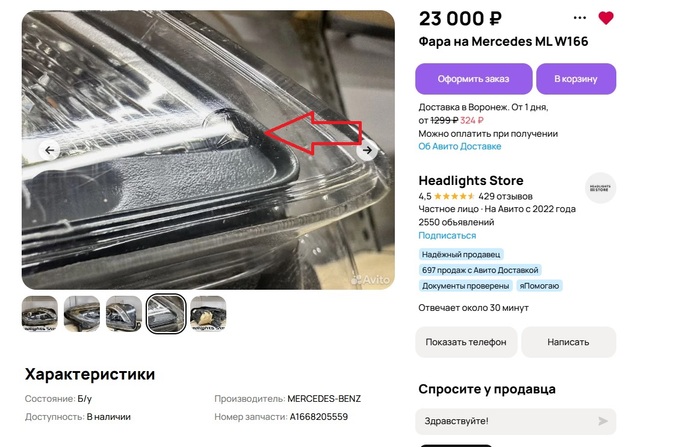The image size is (700, 447).
Task: Open Headlights Store seller avatar
Action: coord(600,187)
